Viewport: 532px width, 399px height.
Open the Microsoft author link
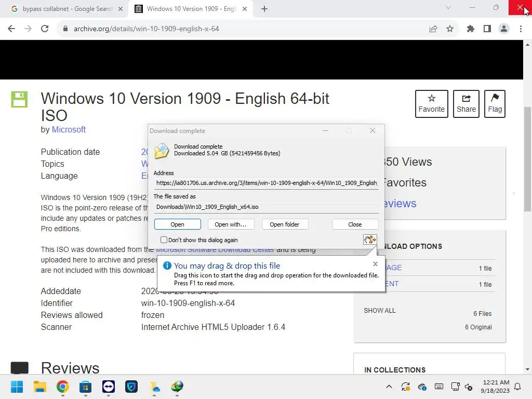coord(69,129)
